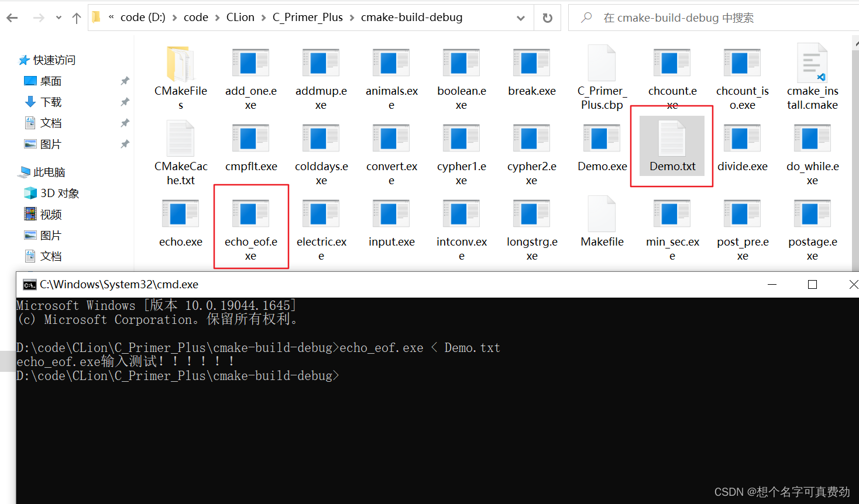Select the longstrg.exe file icon

click(531, 214)
